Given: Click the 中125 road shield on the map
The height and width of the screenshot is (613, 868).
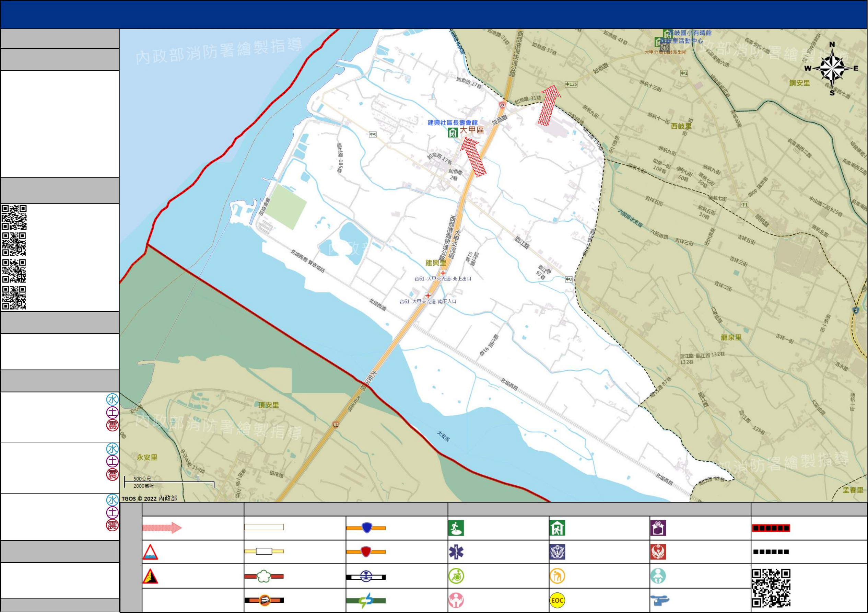Looking at the screenshot, I should tap(571, 84).
